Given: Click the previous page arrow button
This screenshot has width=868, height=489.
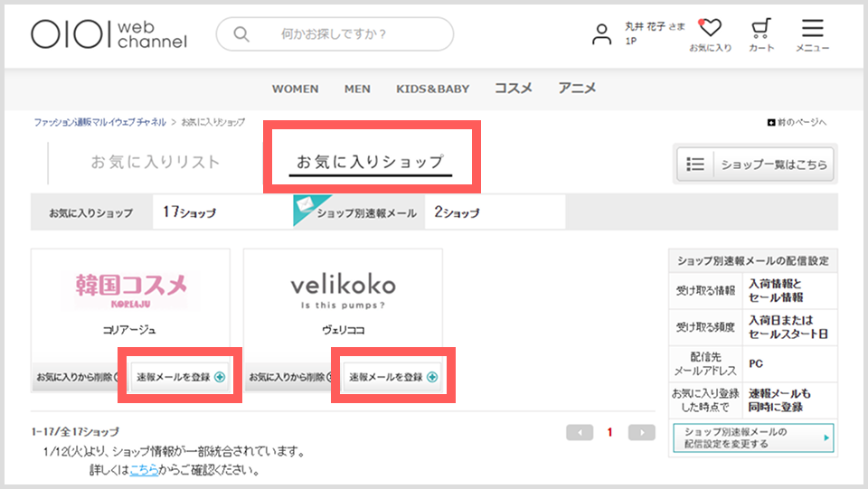Looking at the screenshot, I should click(580, 433).
